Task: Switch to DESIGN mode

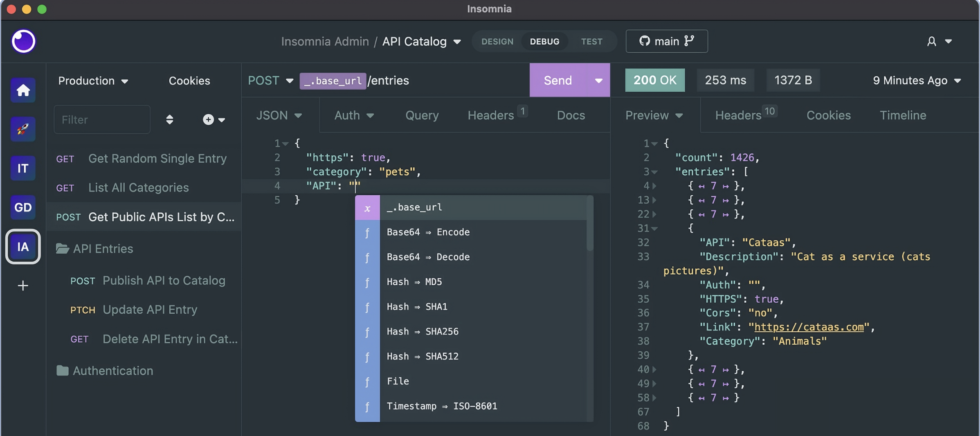Action: 497,41
